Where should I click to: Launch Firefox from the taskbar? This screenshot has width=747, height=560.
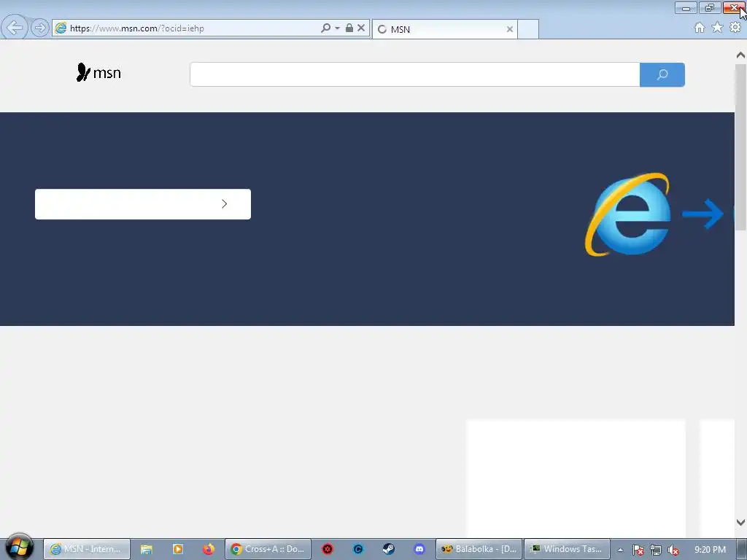click(x=209, y=549)
